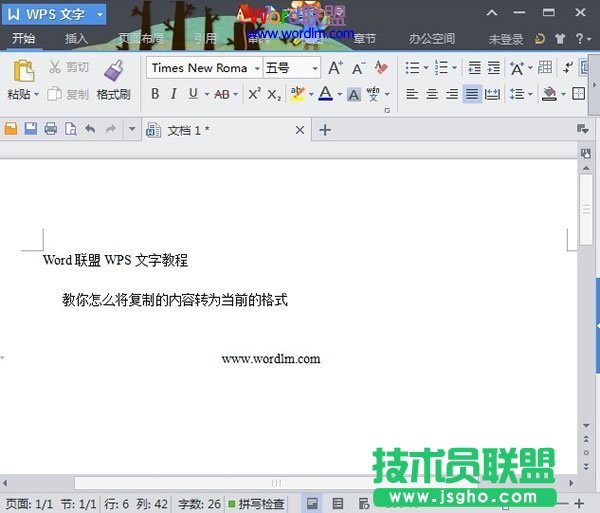Click the Paste (粘贴) clipboard icon
The image size is (600, 513).
pyautogui.click(x=21, y=71)
